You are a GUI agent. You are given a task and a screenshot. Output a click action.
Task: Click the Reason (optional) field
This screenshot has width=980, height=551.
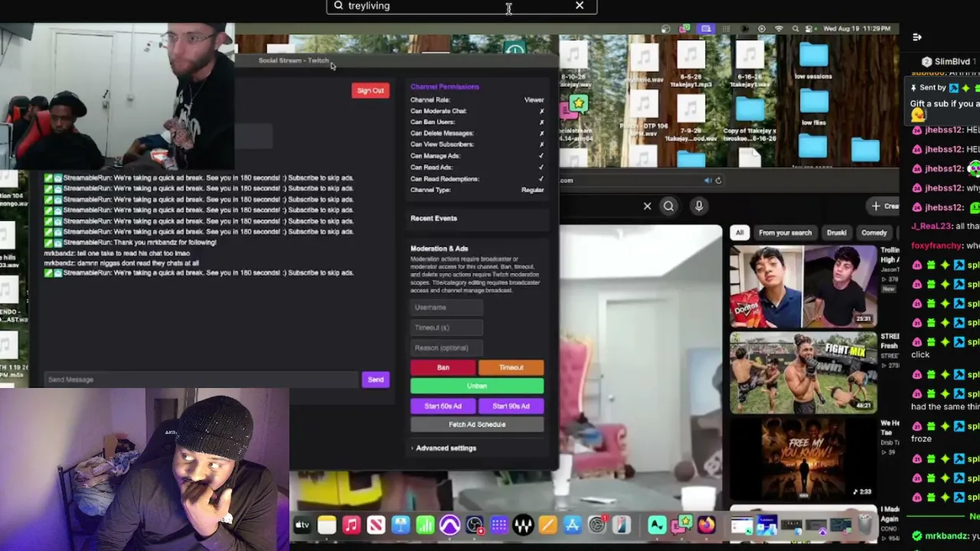(x=446, y=347)
